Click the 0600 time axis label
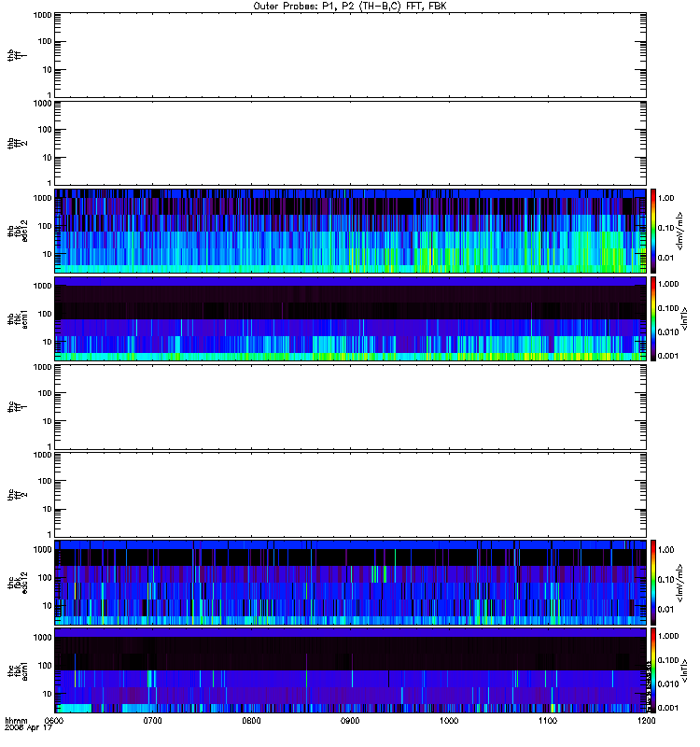 pos(54,721)
